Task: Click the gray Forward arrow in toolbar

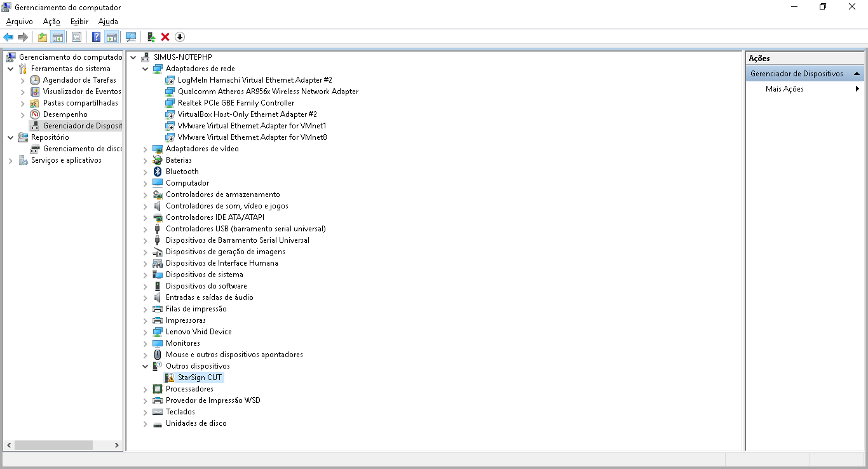Action: pos(23,37)
